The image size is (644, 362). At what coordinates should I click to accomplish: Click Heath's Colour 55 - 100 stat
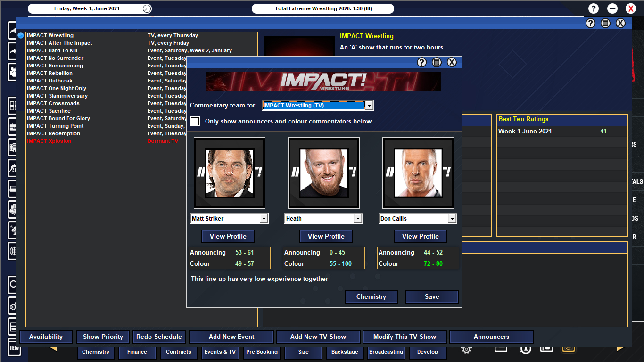coord(324,263)
